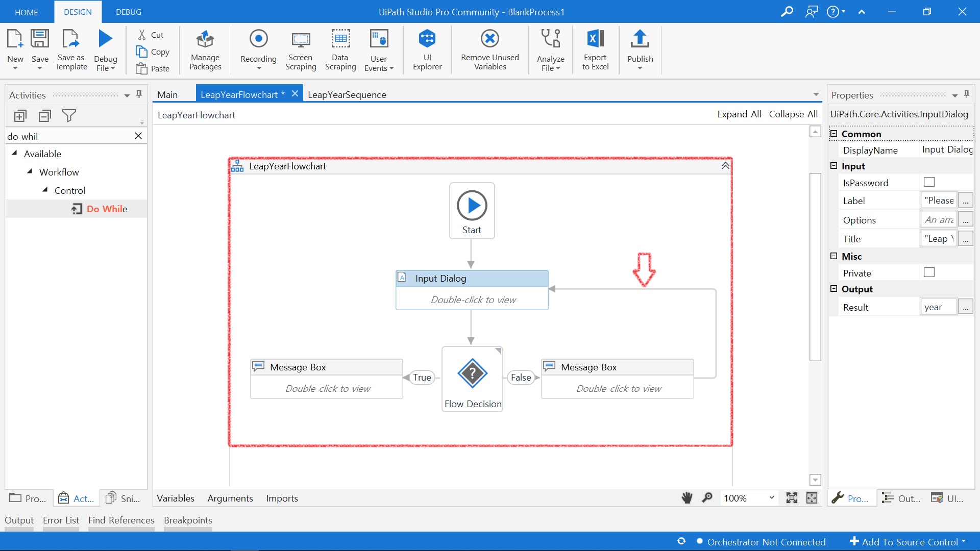Open the Recording dropdown menu
Viewport: 980px width, 551px height.
coord(258,68)
